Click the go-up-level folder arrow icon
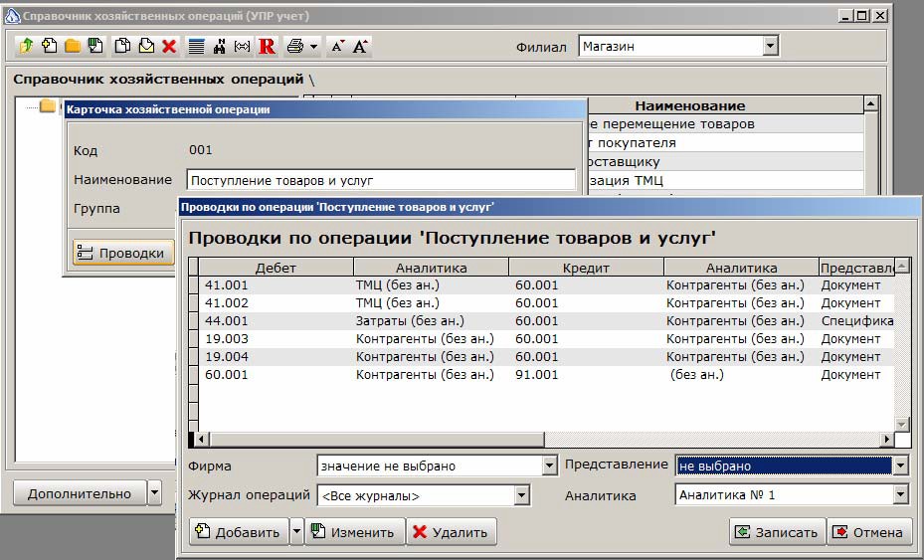Image resolution: width=924 pixels, height=560 pixels. coord(27,46)
